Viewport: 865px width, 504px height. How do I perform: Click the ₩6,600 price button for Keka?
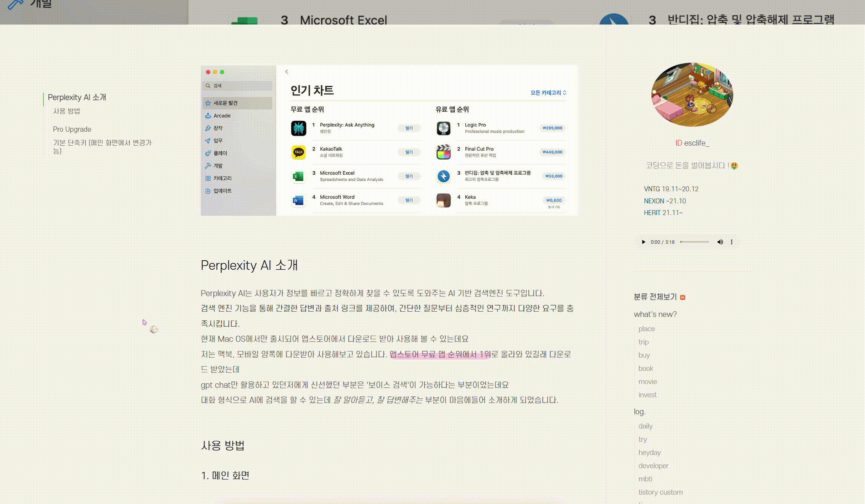coord(554,200)
